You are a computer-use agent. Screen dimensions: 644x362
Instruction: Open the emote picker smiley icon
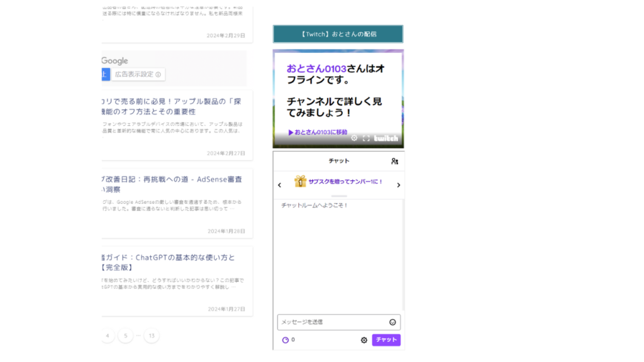[392, 322]
